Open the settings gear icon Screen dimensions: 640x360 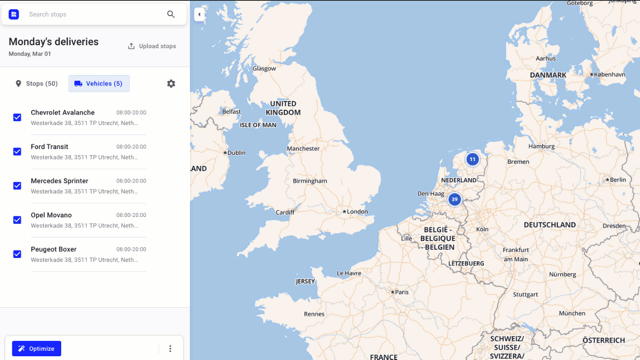click(x=171, y=84)
